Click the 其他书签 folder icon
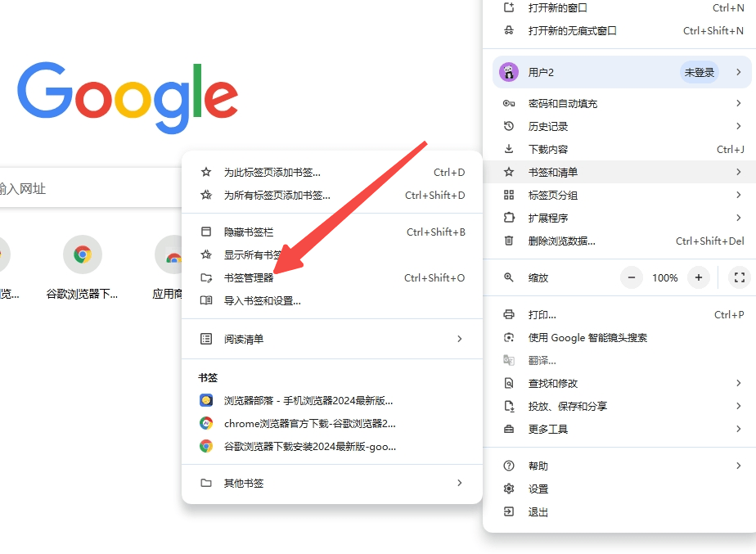The width and height of the screenshot is (756, 554). pyautogui.click(x=206, y=483)
